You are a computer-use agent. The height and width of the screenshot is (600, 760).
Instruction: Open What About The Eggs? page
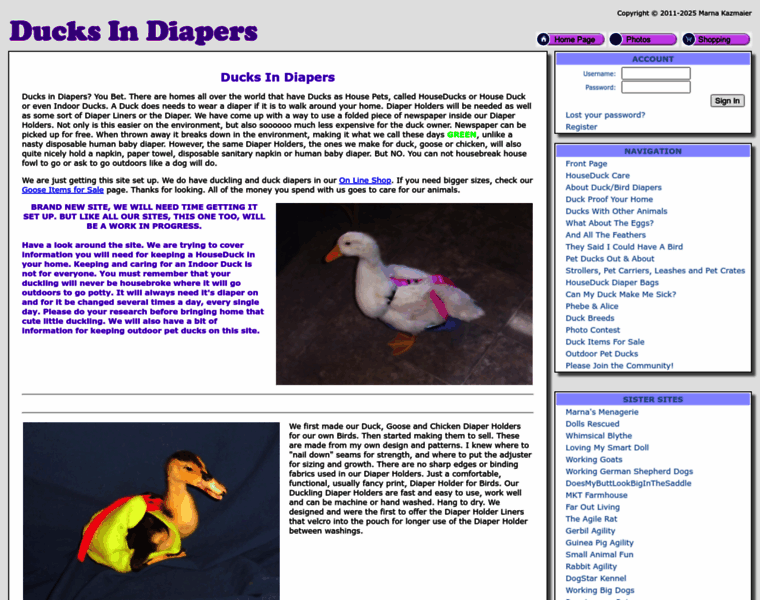tap(609, 223)
